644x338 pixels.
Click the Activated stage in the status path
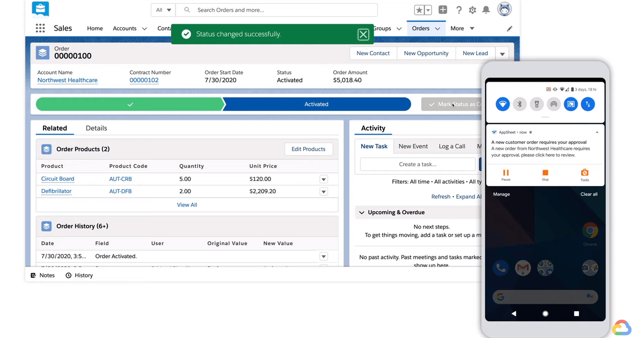pyautogui.click(x=316, y=104)
